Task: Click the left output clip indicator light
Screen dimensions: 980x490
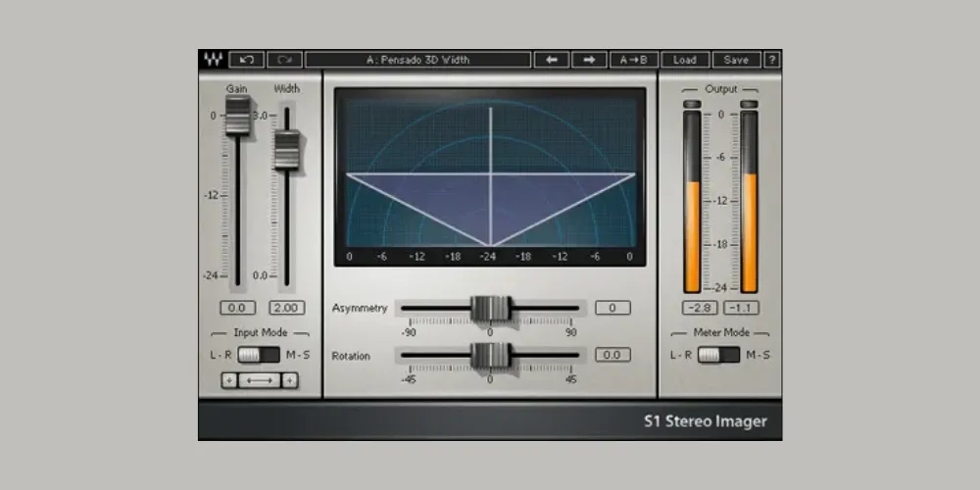Action: 692,105
